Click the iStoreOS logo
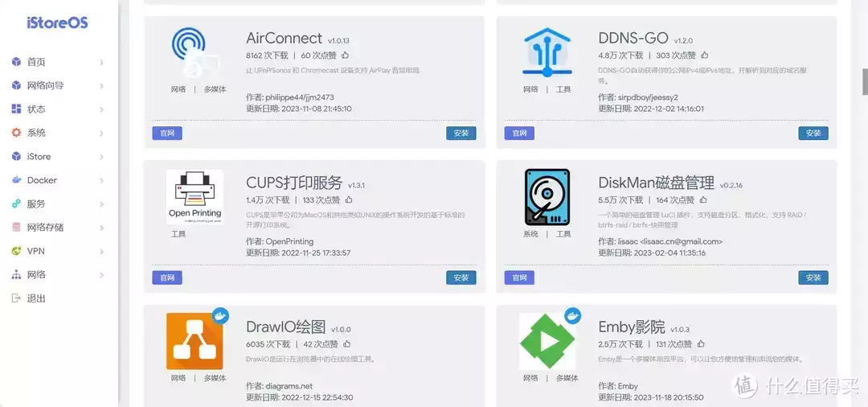The width and height of the screenshot is (868, 407). pos(58,23)
